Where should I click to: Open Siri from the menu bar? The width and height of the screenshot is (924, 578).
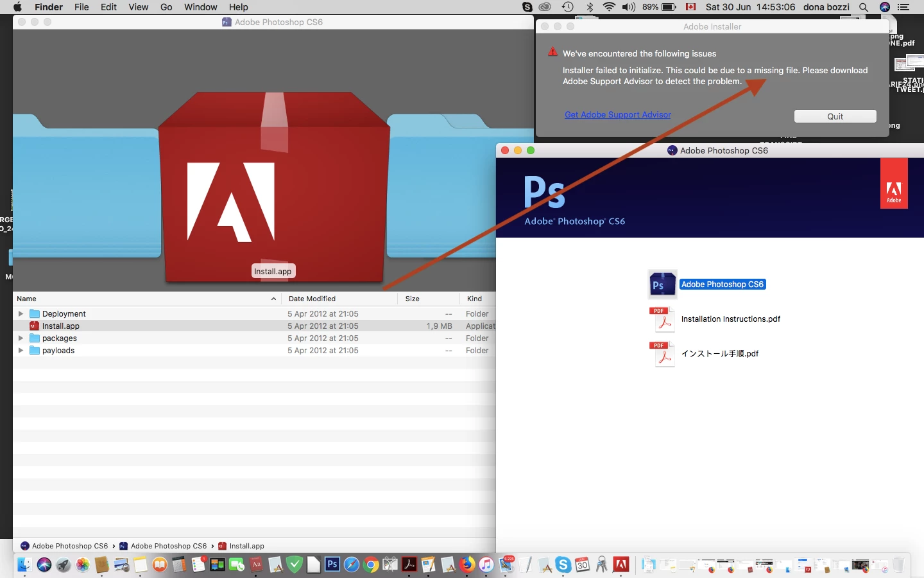(885, 7)
